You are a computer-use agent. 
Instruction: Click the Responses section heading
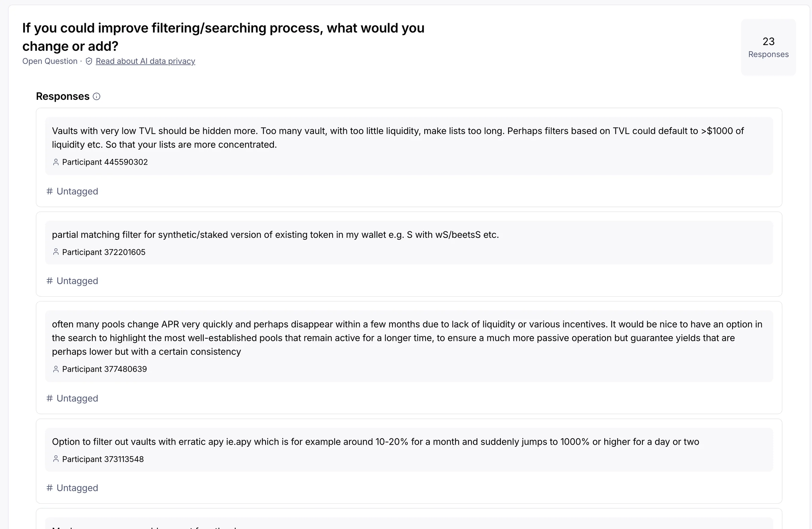63,96
